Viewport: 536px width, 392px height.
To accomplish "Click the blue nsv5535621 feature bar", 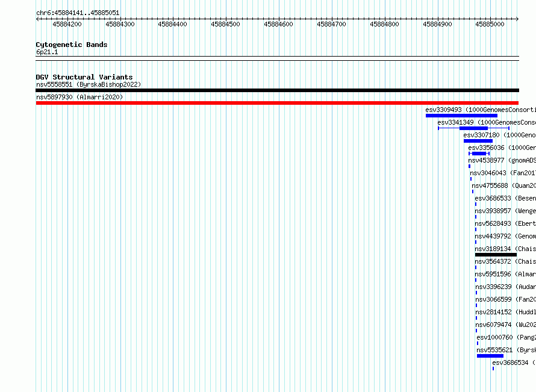I will click(490, 356).
